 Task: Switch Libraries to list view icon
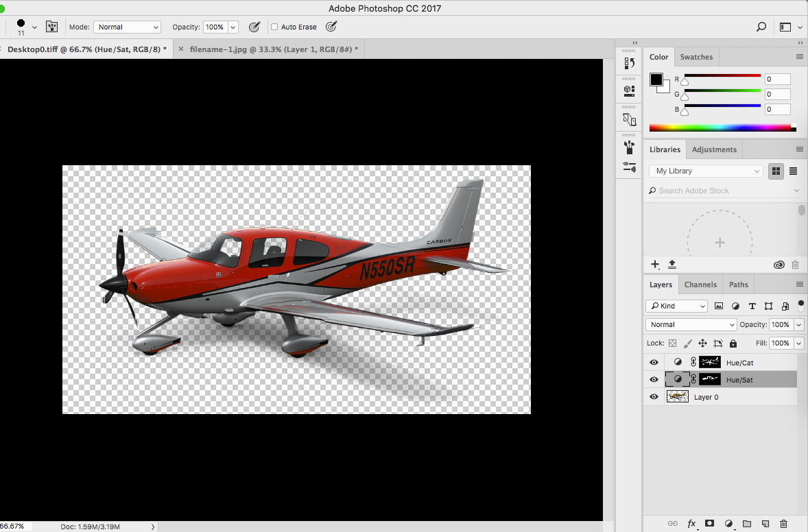(793, 171)
